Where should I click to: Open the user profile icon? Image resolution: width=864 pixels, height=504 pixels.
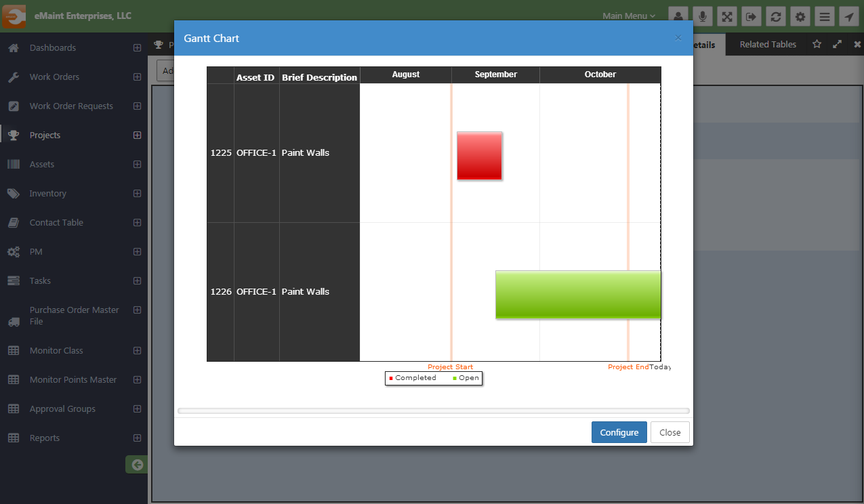pyautogui.click(x=678, y=16)
